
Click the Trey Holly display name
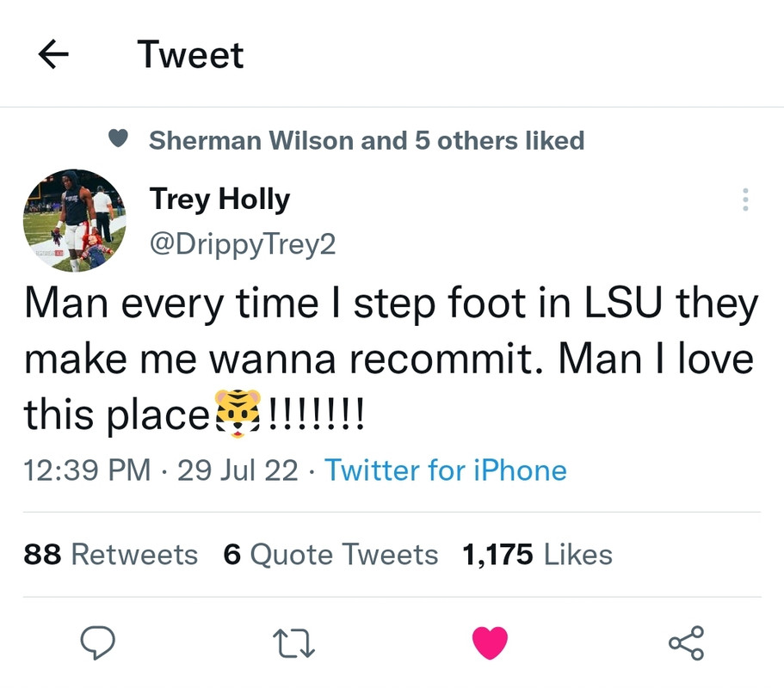coord(219,199)
